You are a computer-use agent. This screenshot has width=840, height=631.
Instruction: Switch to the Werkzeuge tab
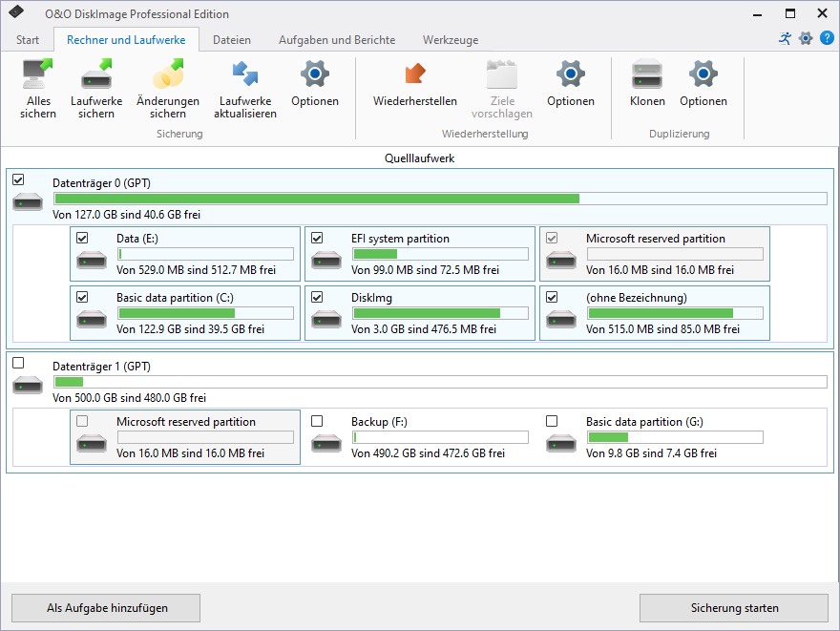(x=450, y=40)
